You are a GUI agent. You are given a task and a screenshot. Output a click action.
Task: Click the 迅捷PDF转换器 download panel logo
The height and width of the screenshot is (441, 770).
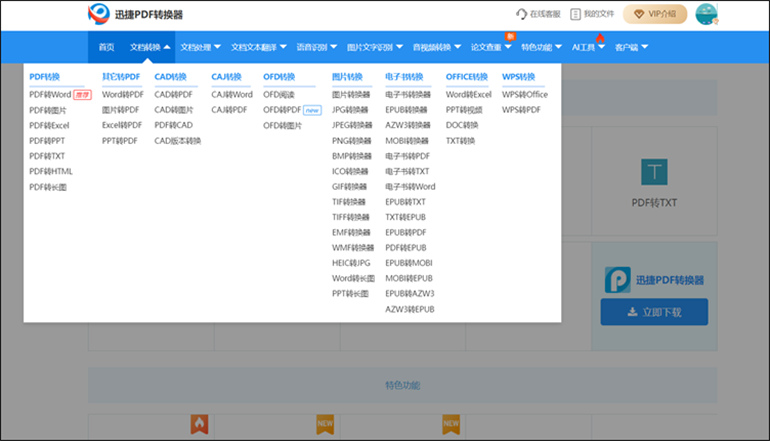617,280
